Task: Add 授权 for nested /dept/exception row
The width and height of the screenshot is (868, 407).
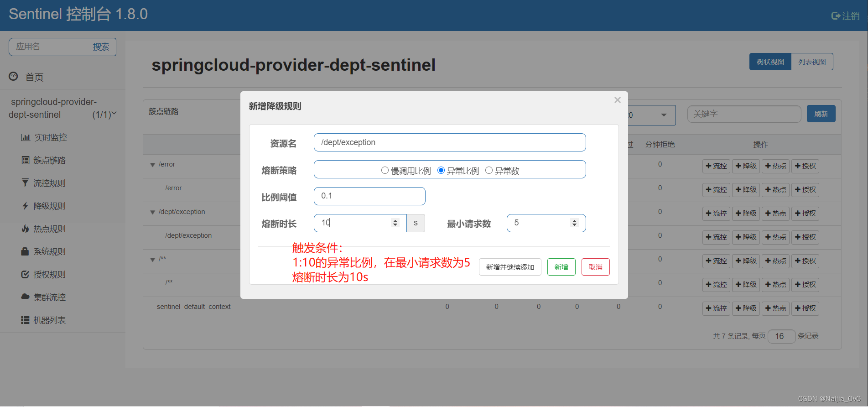Action: click(x=805, y=237)
